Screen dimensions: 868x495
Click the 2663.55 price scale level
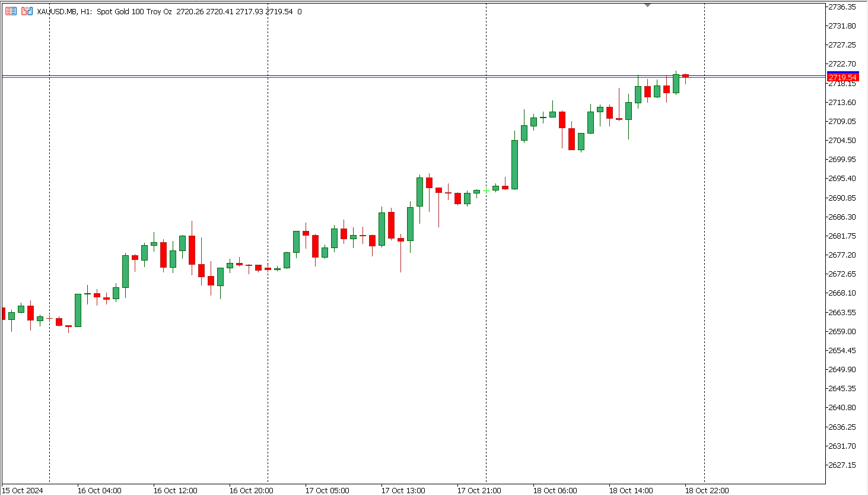coord(842,312)
